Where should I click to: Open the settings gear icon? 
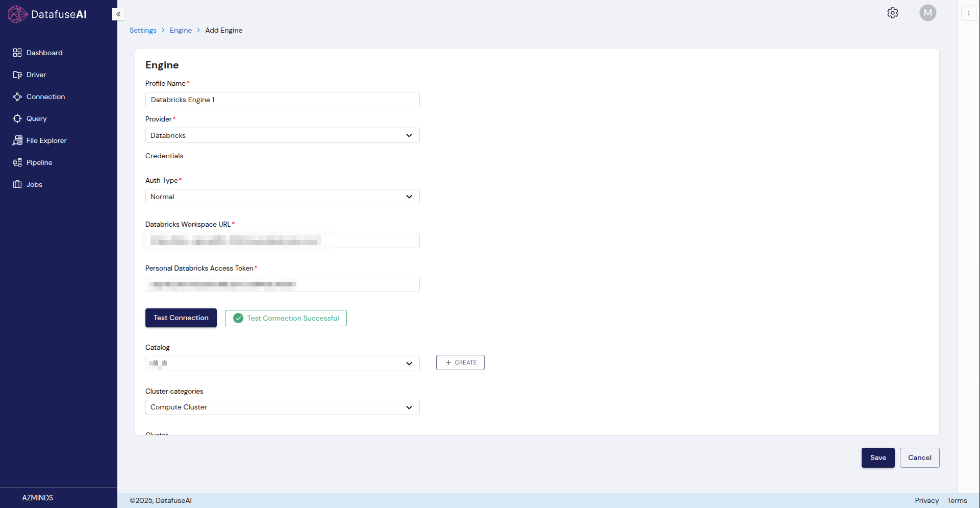pos(893,13)
